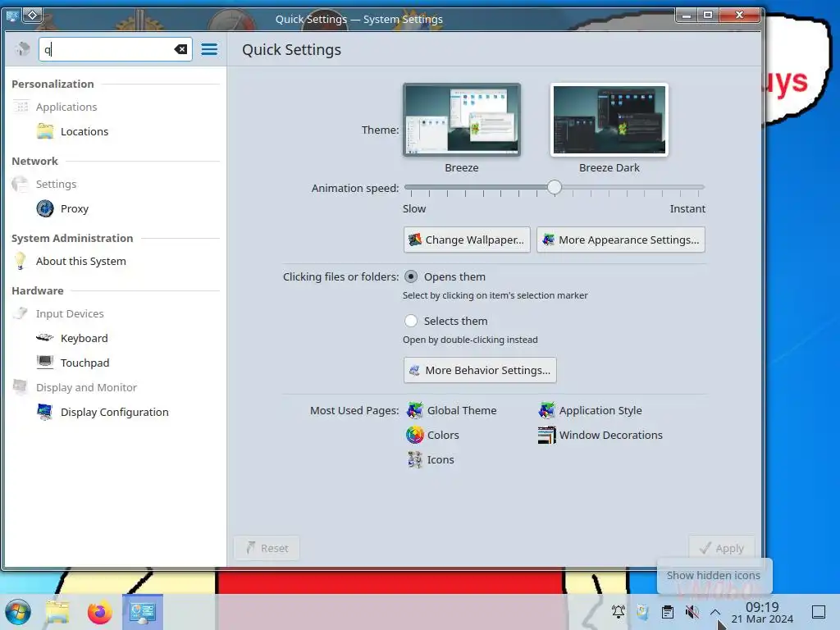Clear the search field text
This screenshot has height=630, width=840.
tap(180, 49)
